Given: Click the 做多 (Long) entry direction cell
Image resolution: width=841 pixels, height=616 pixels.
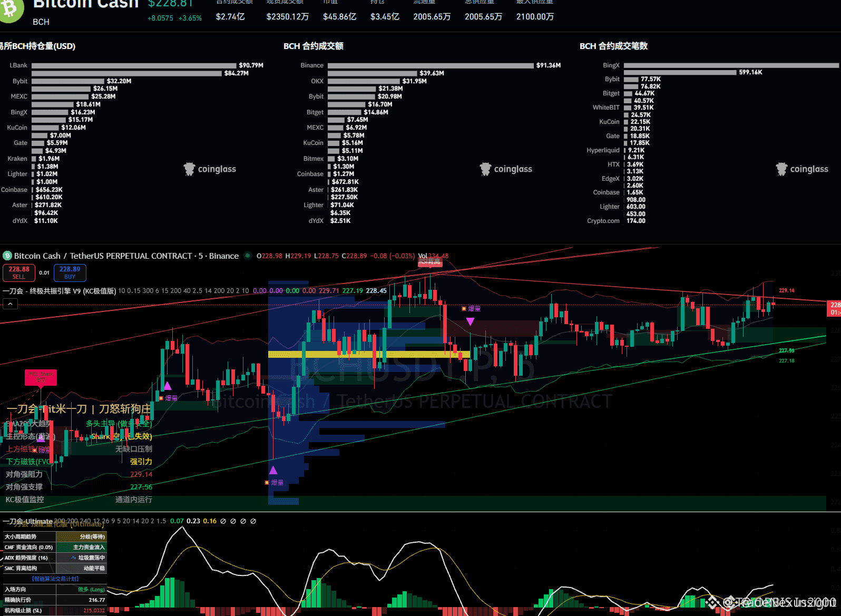Looking at the screenshot, I should coord(82,589).
